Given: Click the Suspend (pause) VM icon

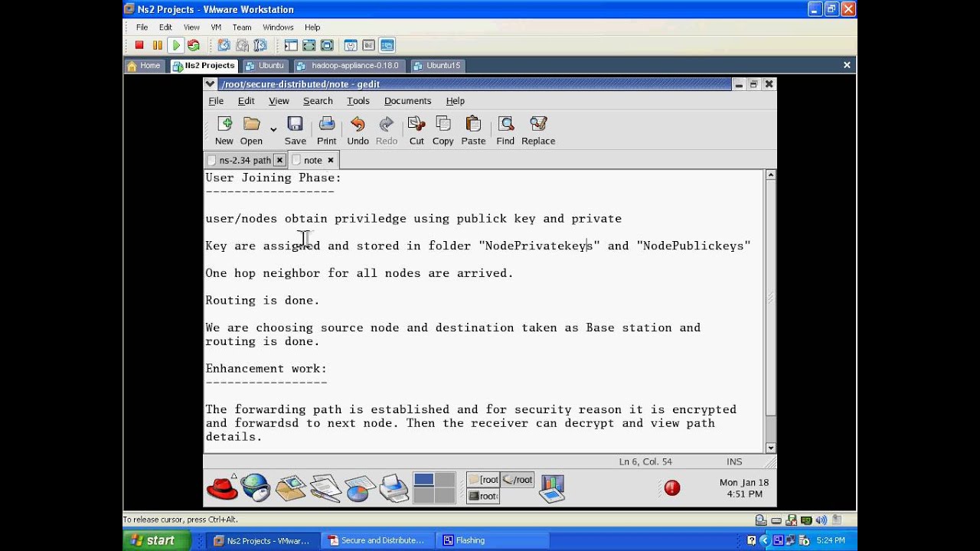Looking at the screenshot, I should (x=158, y=45).
